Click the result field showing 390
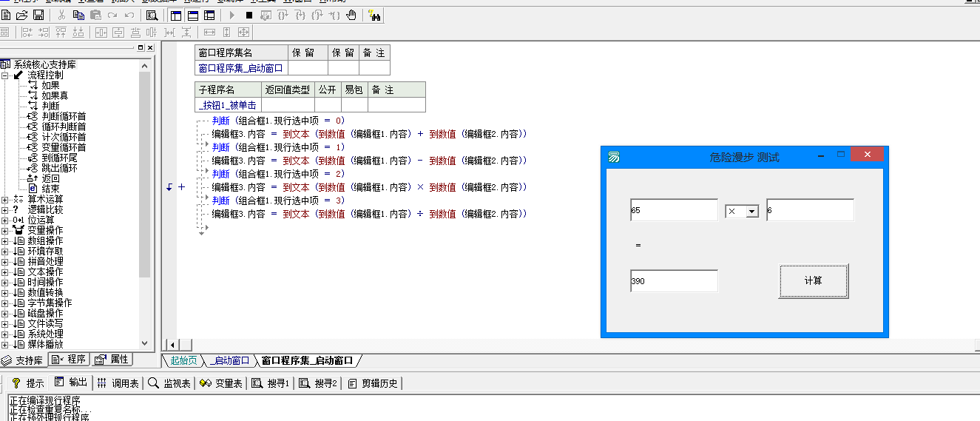 [674, 281]
